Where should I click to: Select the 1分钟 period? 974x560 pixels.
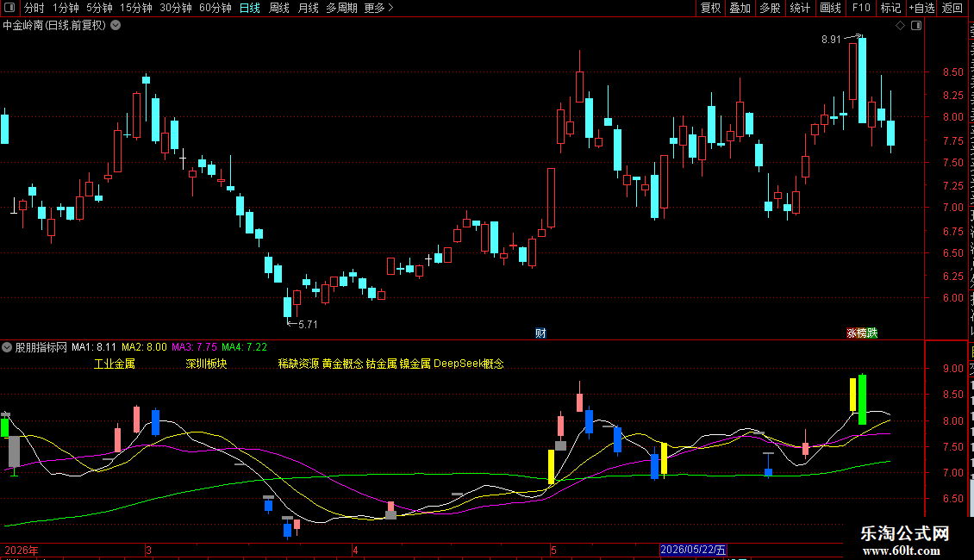tap(66, 8)
